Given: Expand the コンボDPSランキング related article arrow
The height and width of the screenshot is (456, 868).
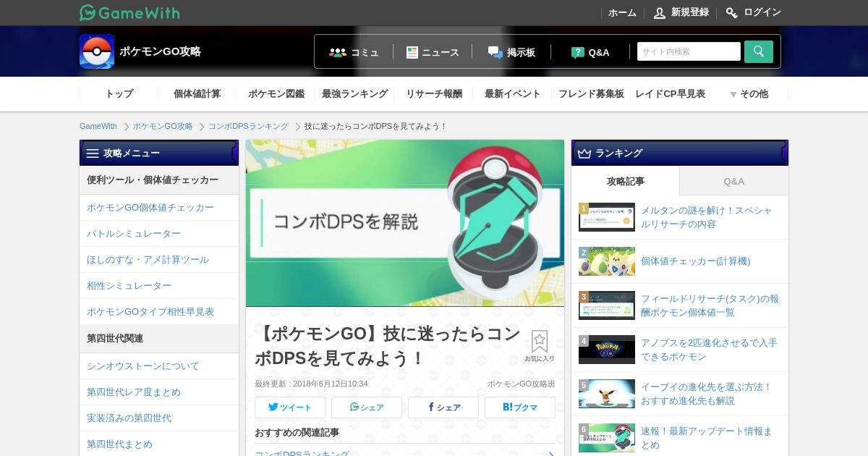Looking at the screenshot, I should pos(551,454).
